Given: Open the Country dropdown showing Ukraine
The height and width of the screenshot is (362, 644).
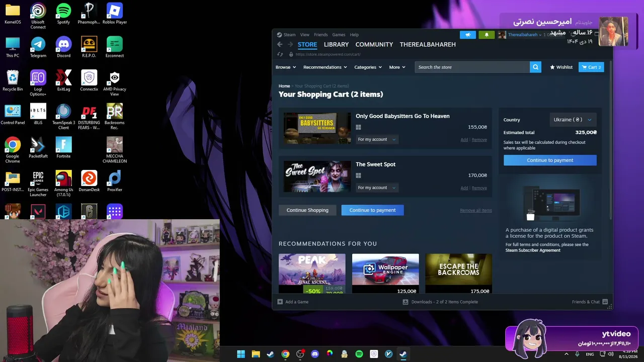Looking at the screenshot, I should point(573,120).
